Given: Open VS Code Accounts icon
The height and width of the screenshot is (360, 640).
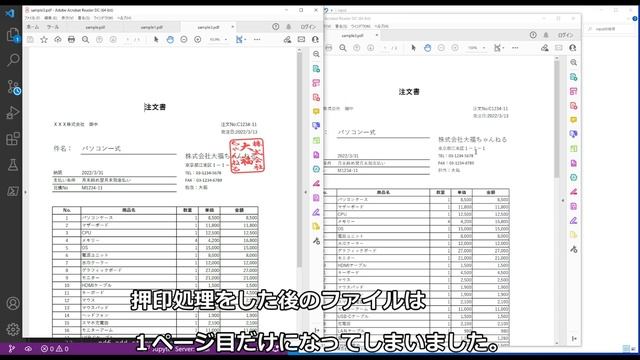Looking at the screenshot, I should coord(13,303).
